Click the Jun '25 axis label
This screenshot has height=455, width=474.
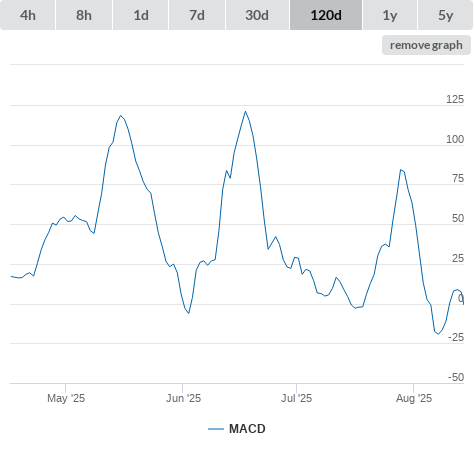coord(183,398)
